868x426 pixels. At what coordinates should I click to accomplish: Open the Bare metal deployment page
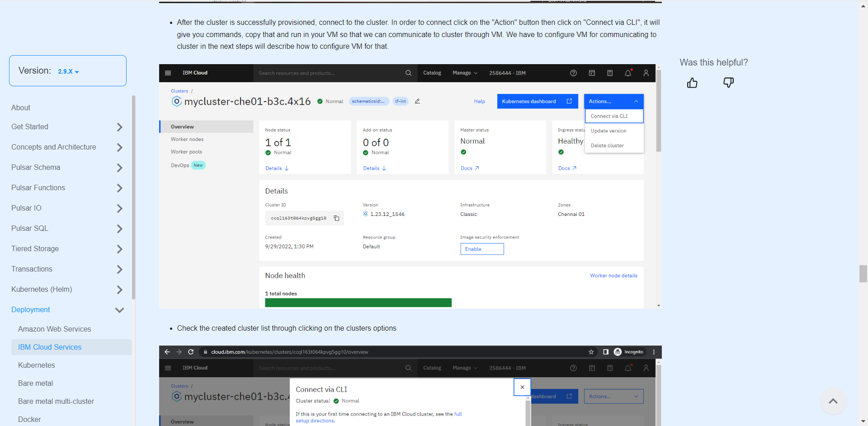[35, 383]
